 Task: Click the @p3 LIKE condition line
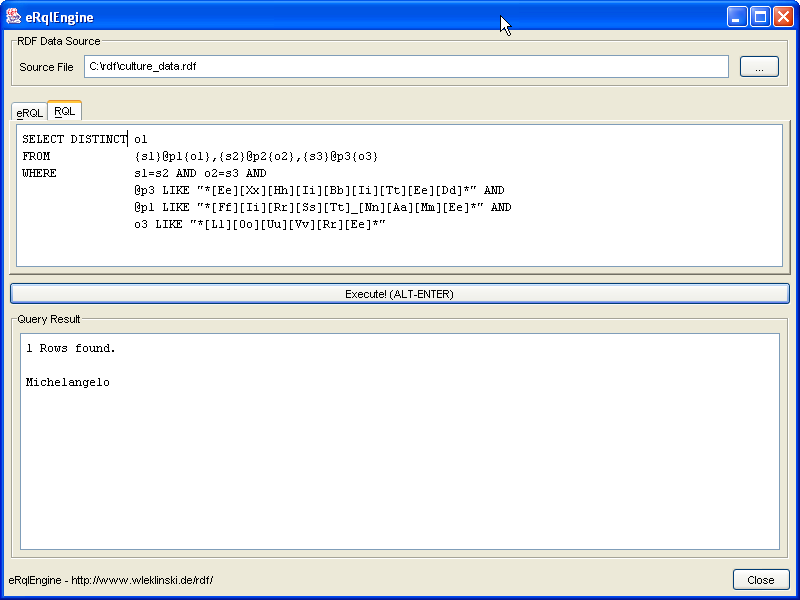318,190
